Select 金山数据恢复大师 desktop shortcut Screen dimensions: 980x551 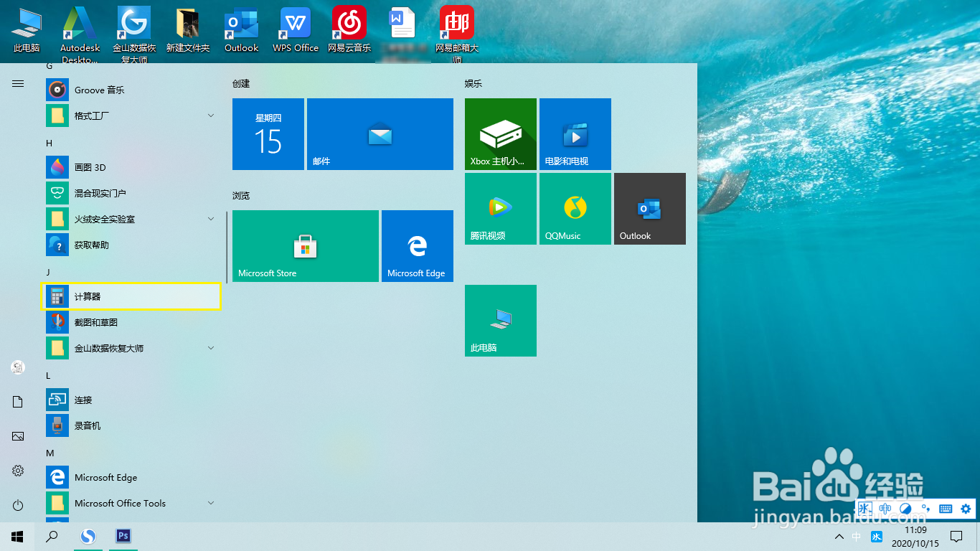[134, 35]
